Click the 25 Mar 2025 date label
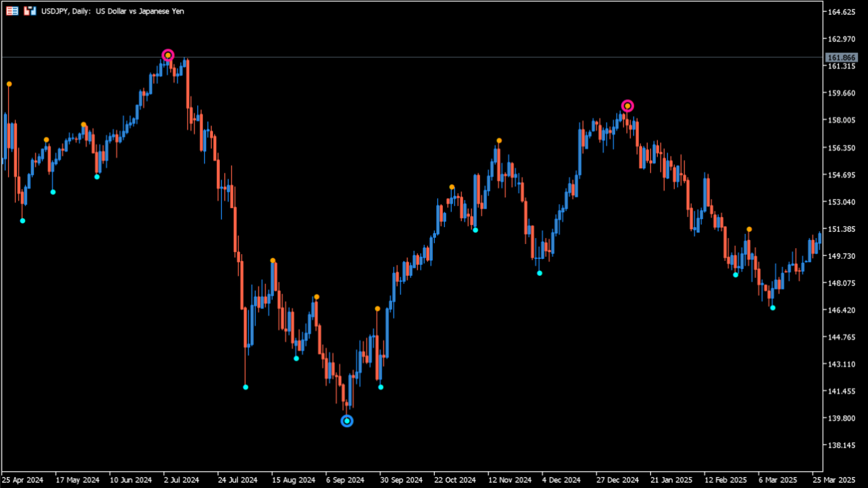Screen dimensions: 868x488 835,480
